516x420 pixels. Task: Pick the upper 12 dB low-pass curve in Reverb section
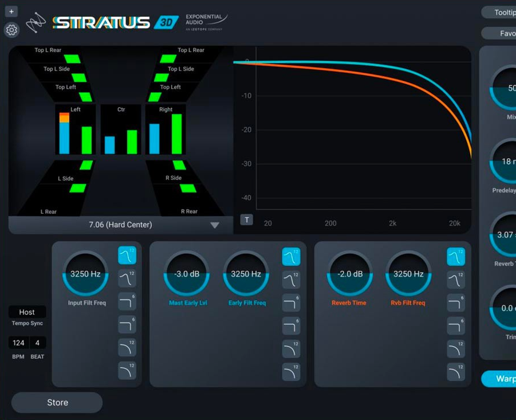click(x=456, y=349)
